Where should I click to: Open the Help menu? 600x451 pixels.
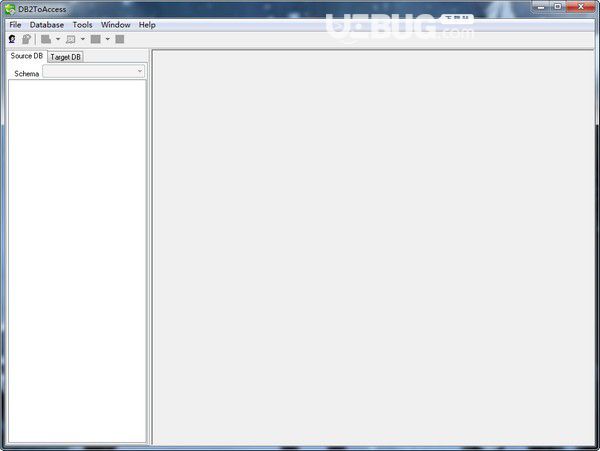147,25
